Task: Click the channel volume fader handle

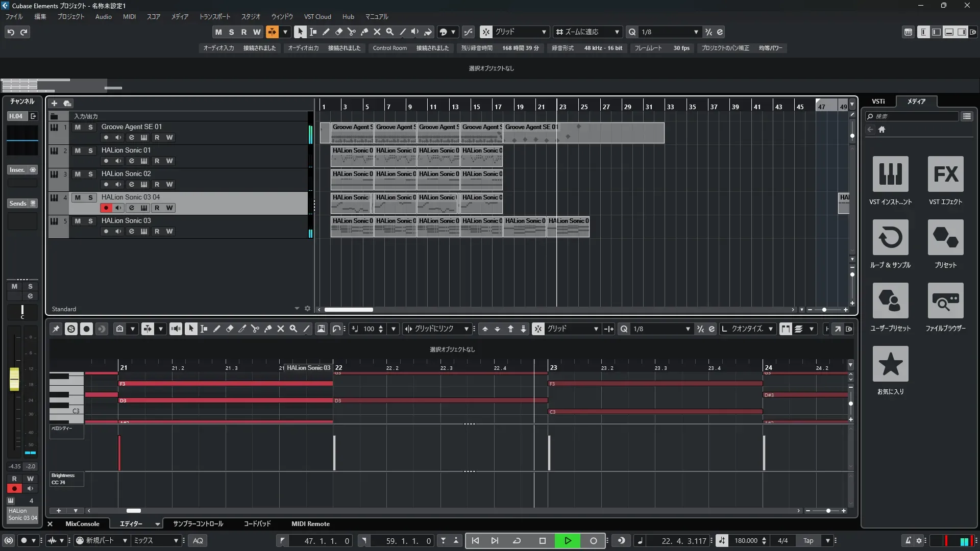Action: (x=14, y=379)
